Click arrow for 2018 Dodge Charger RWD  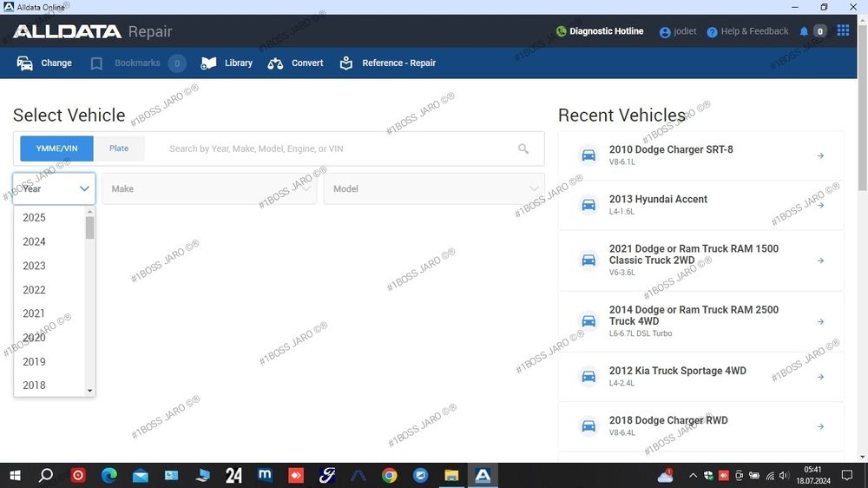pos(820,426)
